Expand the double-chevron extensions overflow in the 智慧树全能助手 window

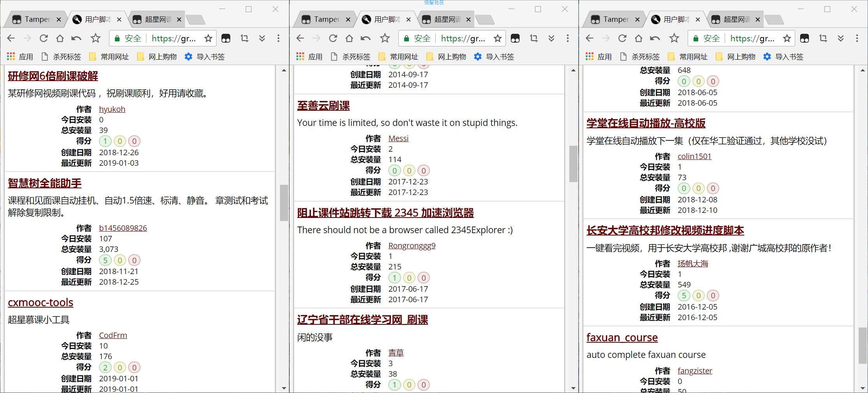pos(262,38)
